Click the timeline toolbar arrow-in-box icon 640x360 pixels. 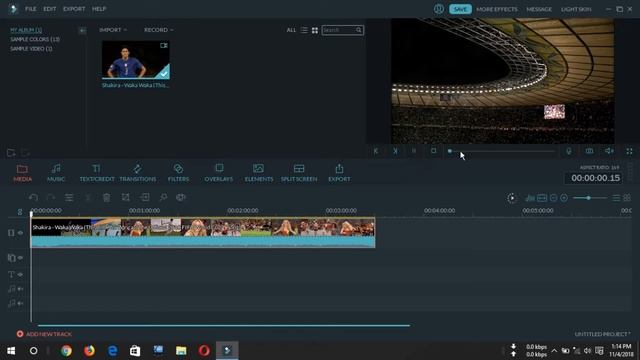point(144,198)
